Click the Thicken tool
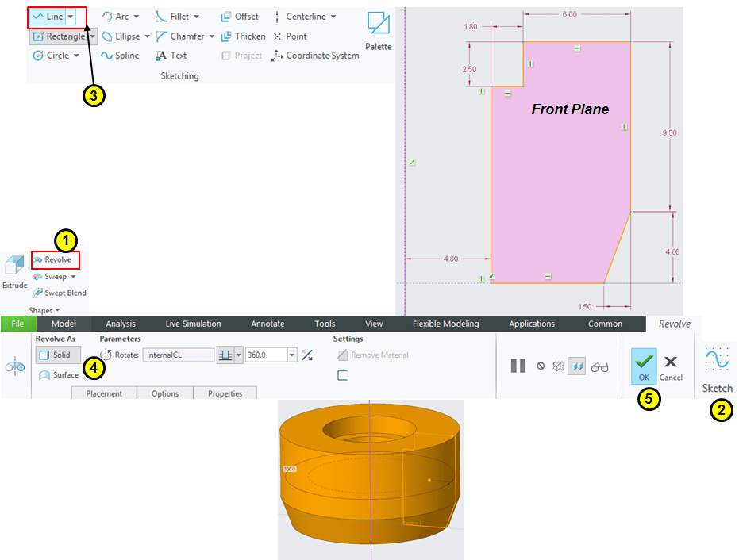The image size is (739, 560). [243, 36]
